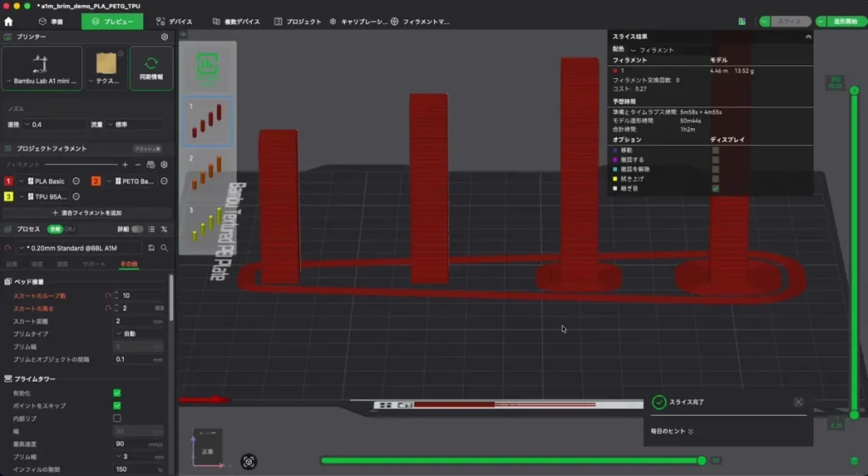Open 配色 フィラメント color scheme dropdown
868x476 pixels.
coord(654,50)
